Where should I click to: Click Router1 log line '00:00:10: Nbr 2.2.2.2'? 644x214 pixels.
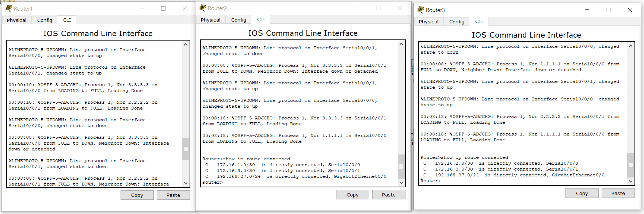click(x=83, y=105)
